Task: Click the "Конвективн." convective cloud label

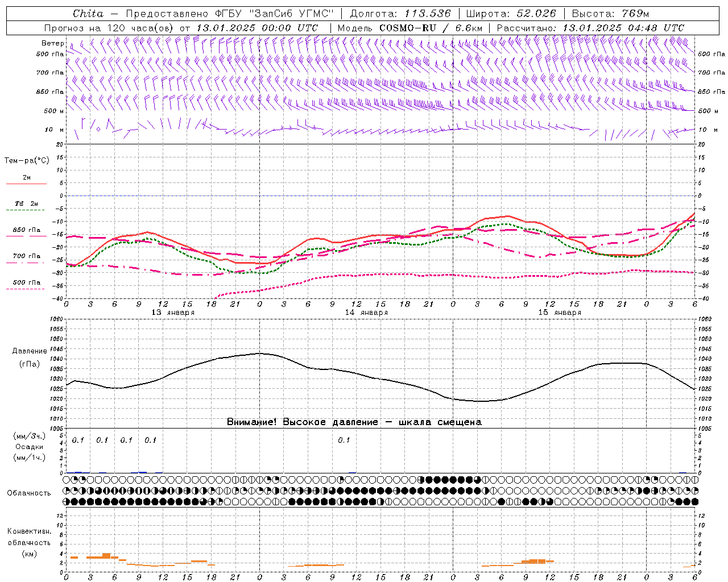Action: click(x=29, y=531)
